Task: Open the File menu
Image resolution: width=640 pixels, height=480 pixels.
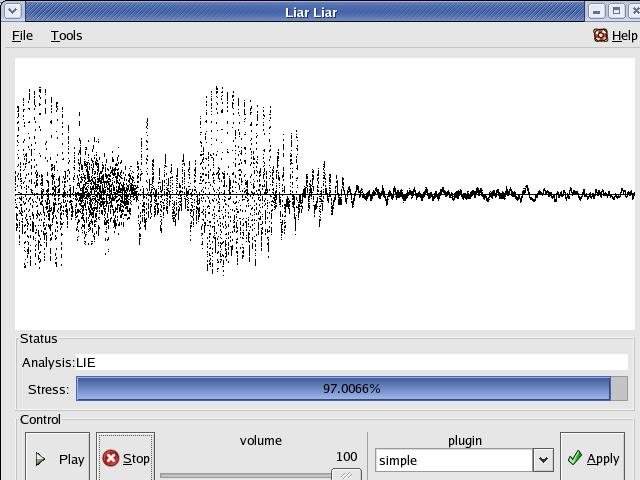Action: click(x=22, y=35)
